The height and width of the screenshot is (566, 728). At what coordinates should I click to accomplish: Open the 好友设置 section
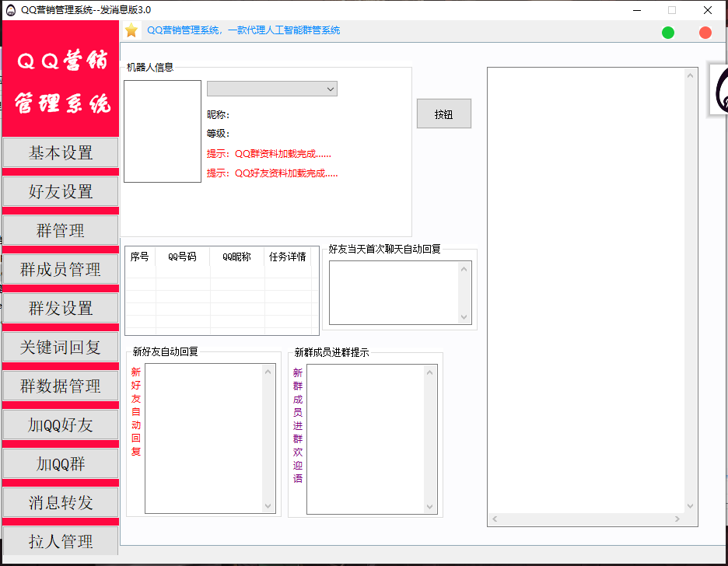coord(61,191)
